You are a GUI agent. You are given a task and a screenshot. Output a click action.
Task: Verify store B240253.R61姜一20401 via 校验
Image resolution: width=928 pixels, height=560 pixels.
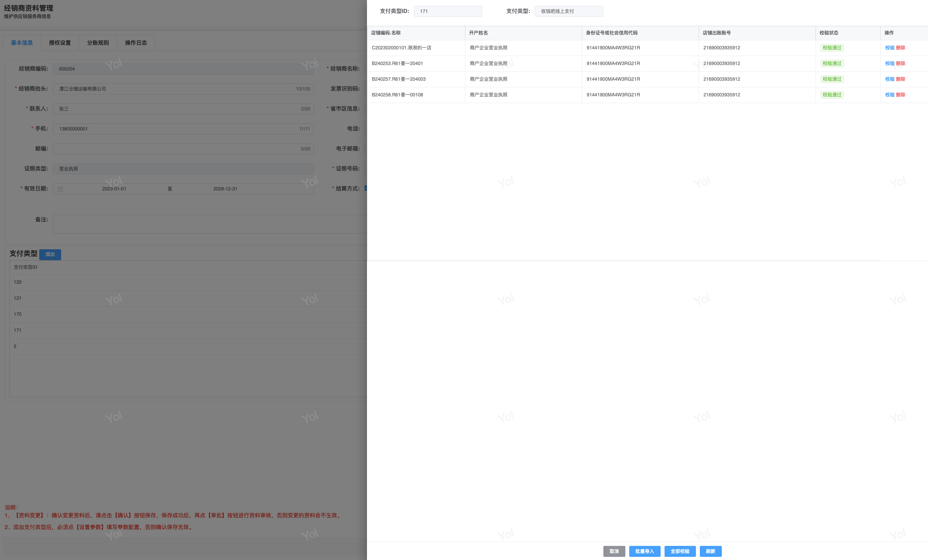click(x=890, y=63)
